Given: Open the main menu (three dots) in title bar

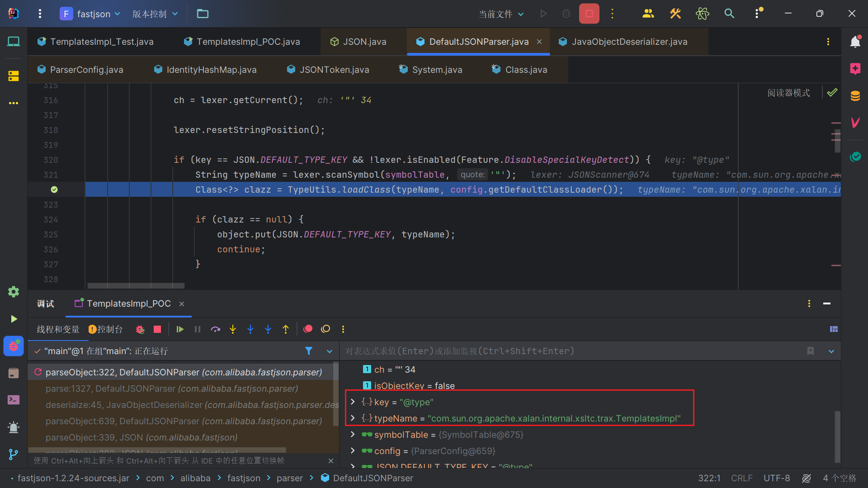Looking at the screenshot, I should pos(40,14).
